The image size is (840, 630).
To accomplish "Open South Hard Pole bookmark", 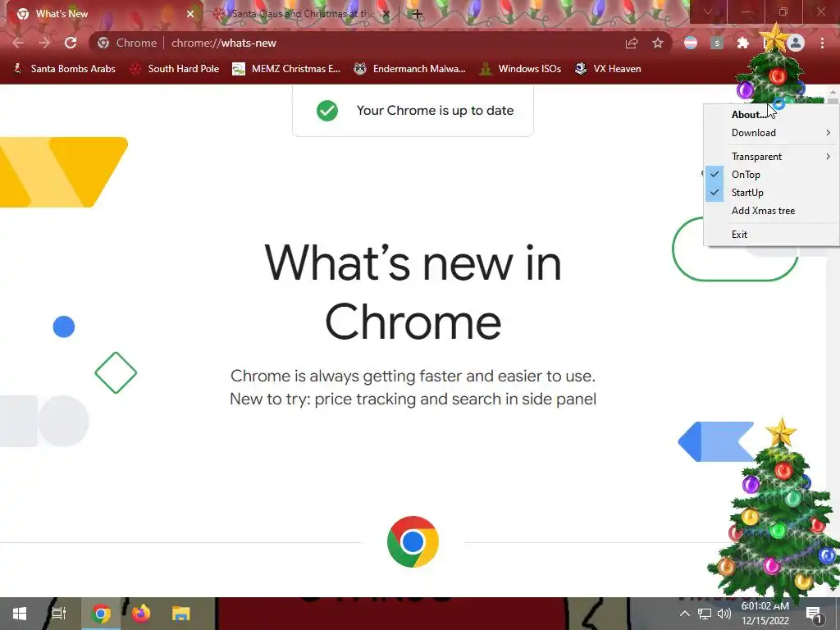I will click(x=176, y=69).
